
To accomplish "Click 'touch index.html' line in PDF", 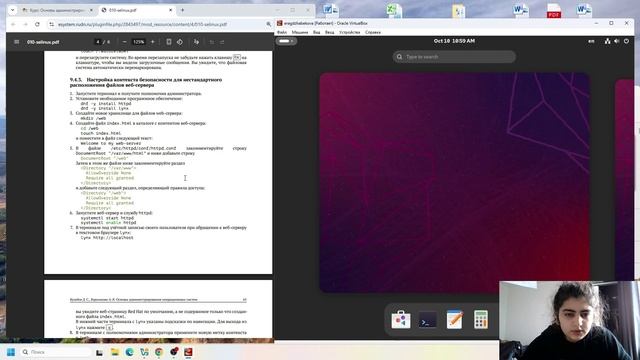I will click(x=101, y=133).
